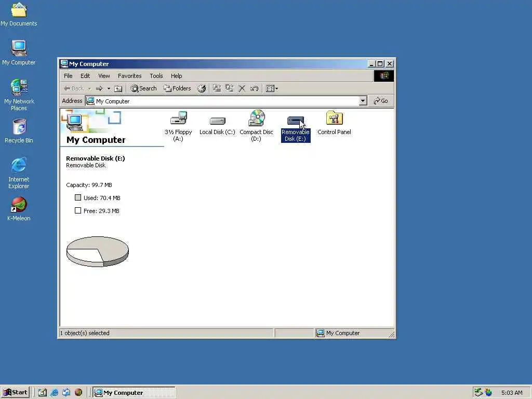Open the Forward history dropdown arrow
Viewport: 532px width, 399px height.
[109, 89]
